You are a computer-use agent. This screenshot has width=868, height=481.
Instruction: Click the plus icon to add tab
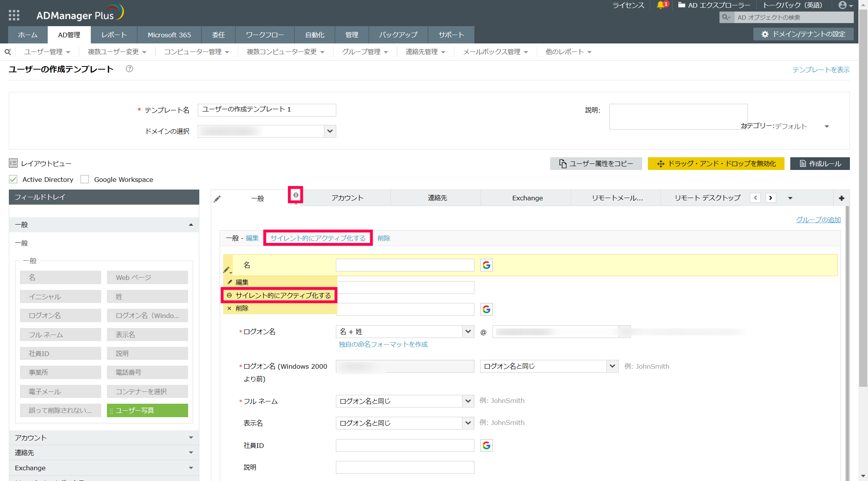[841, 198]
